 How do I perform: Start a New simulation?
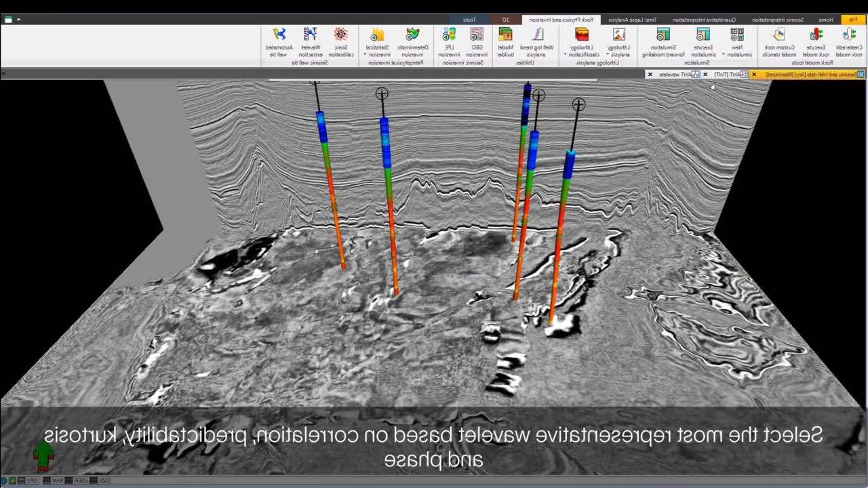coord(737,41)
